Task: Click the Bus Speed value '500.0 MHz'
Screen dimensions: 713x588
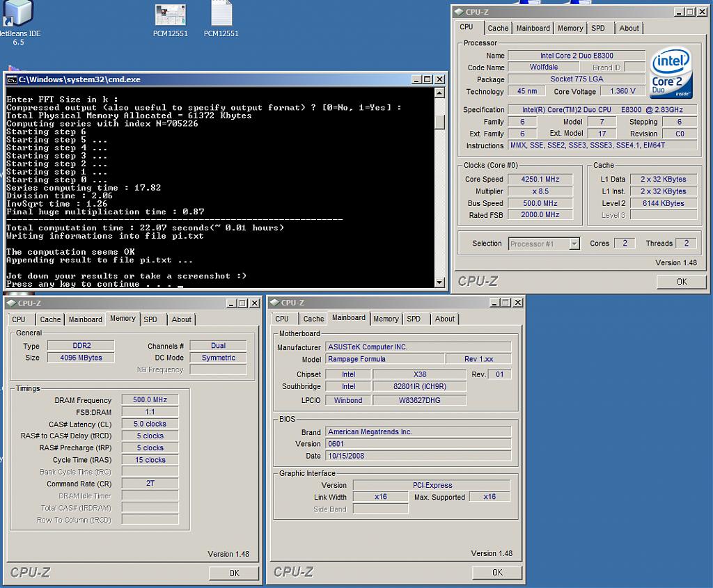Action: click(540, 204)
